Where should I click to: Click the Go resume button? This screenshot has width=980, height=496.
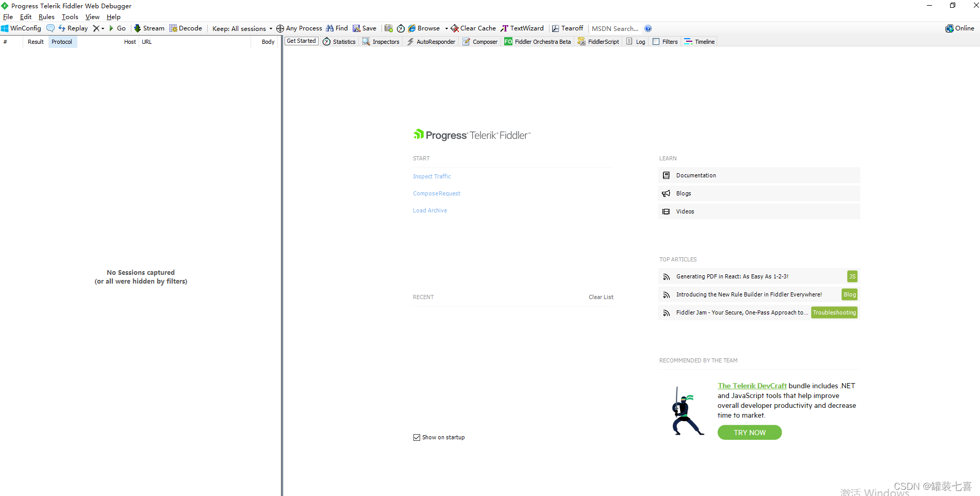tap(118, 28)
